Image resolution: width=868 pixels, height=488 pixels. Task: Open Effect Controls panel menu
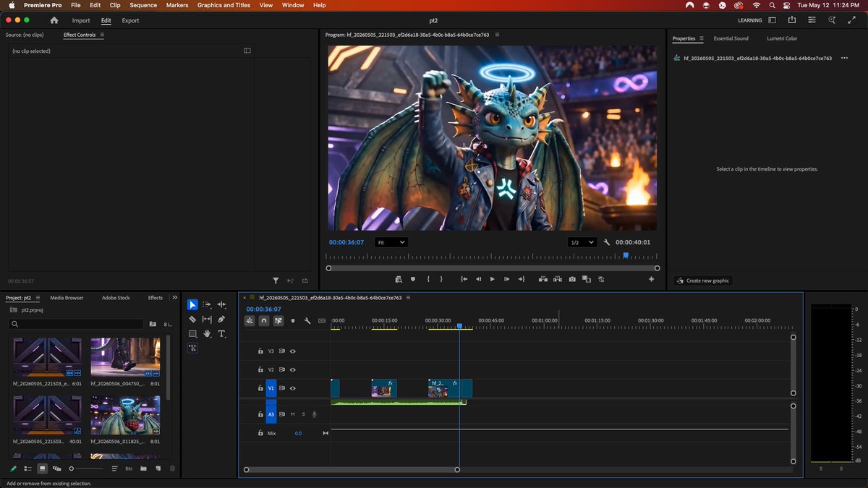[102, 35]
